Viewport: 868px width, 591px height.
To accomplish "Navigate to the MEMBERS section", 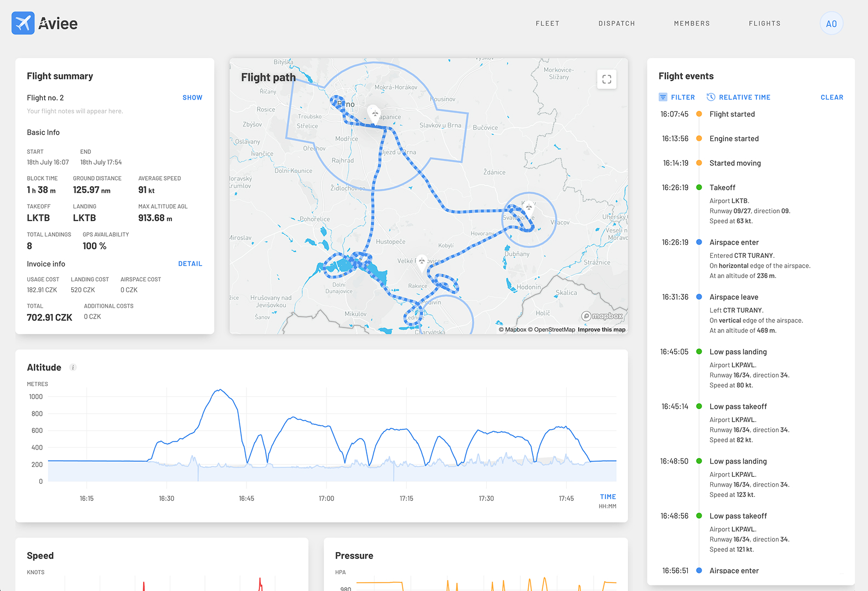I will tap(691, 24).
